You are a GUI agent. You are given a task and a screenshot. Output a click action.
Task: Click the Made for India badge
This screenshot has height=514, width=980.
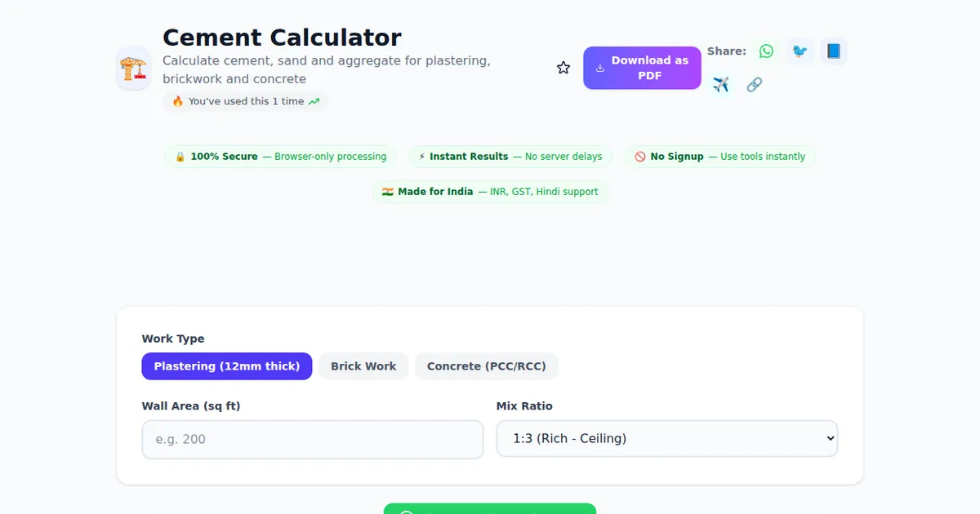(x=490, y=192)
